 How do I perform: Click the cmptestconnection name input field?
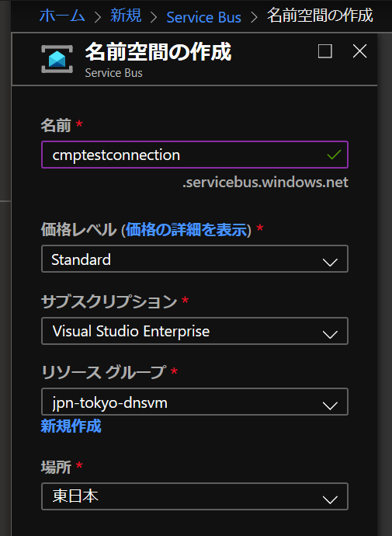coord(195,155)
